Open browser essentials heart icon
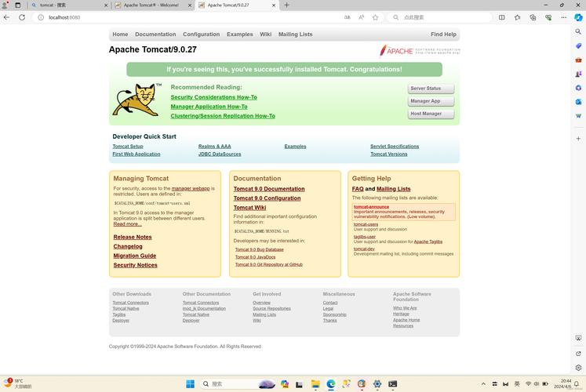 [x=548, y=17]
